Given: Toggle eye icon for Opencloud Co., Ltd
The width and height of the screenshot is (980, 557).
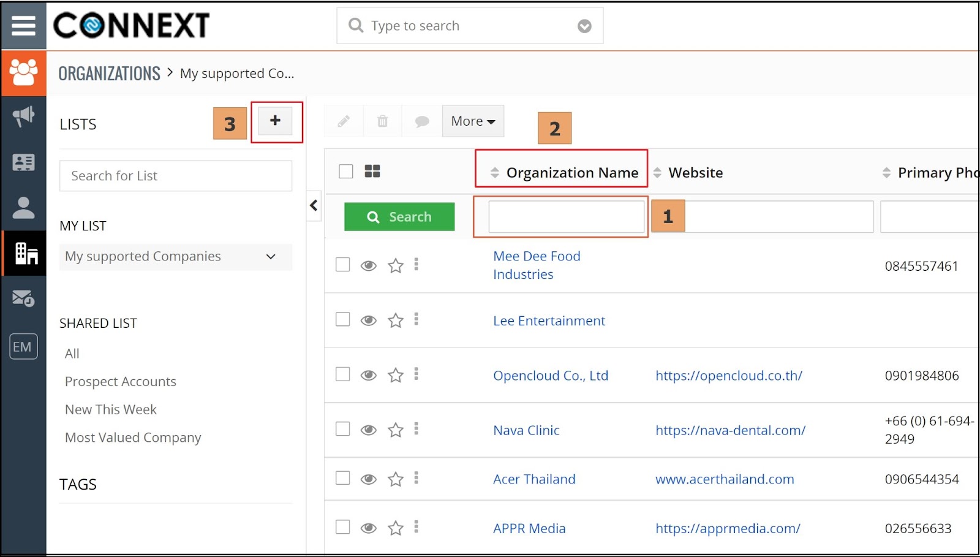Looking at the screenshot, I should coord(369,375).
